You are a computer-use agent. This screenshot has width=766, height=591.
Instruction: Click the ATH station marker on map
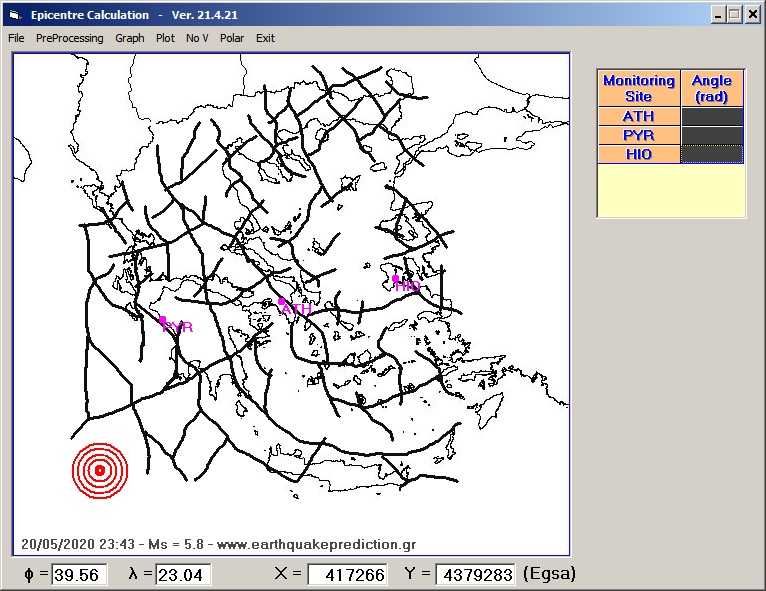pos(282,300)
